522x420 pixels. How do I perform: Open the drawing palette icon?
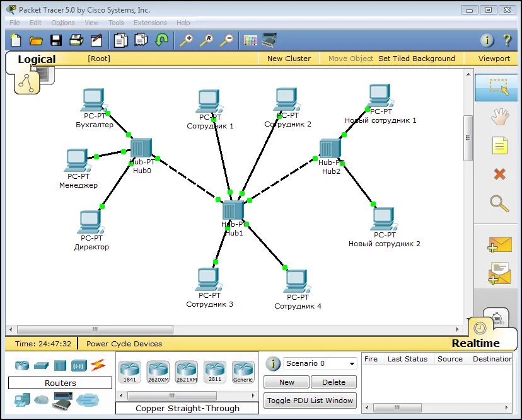(250, 40)
